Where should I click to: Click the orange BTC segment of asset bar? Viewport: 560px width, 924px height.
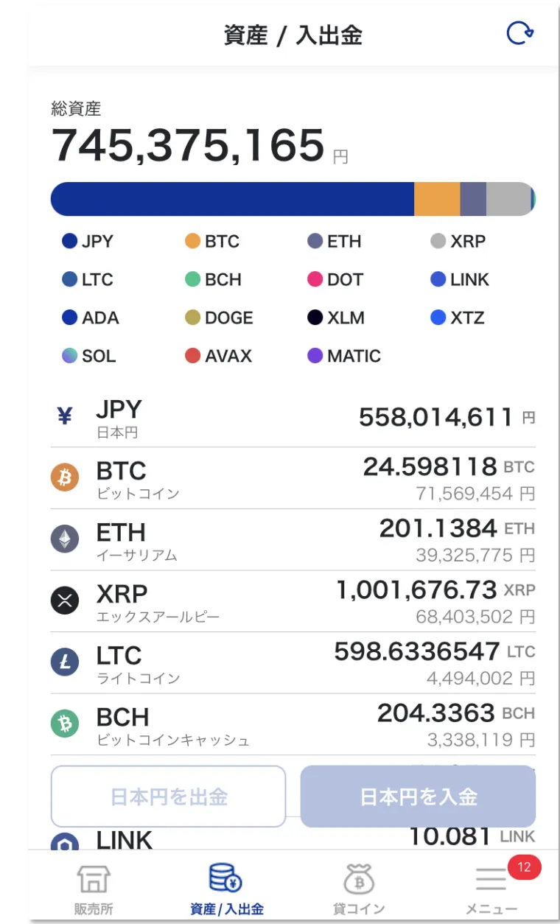pos(437,199)
